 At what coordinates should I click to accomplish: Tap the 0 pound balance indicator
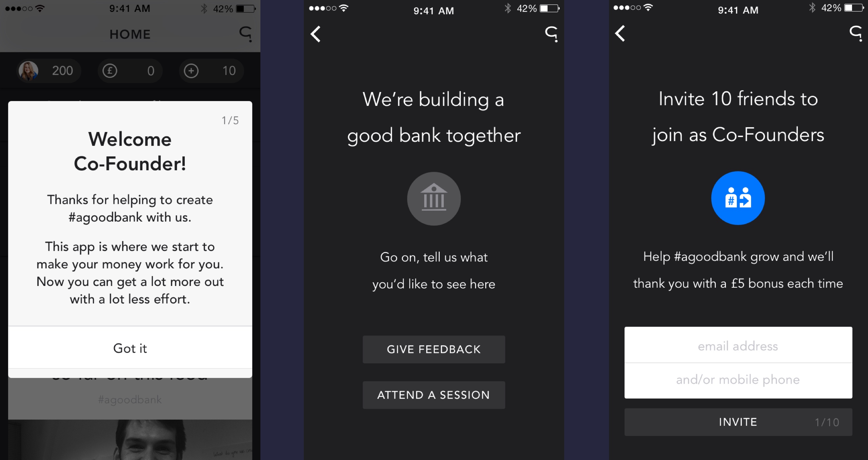point(130,71)
